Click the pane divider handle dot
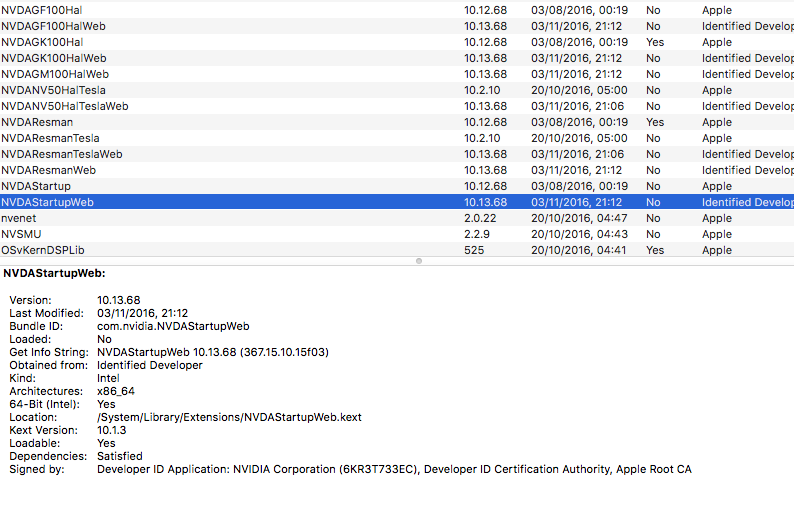Image resolution: width=794 pixels, height=510 pixels. 419,261
